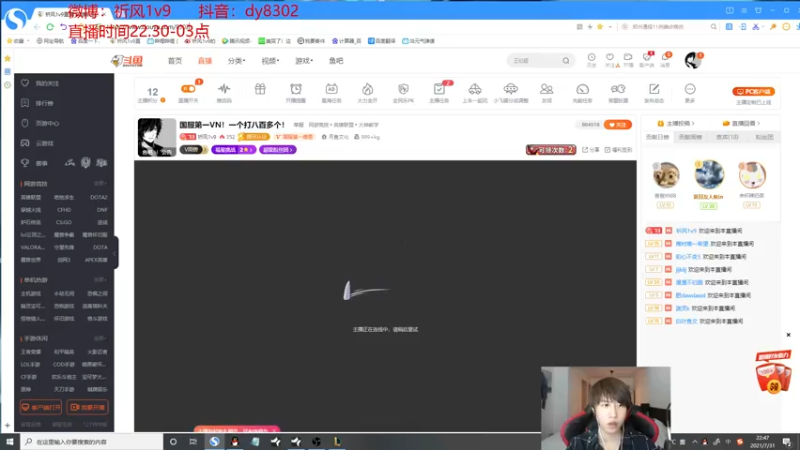Switch to the 贡献周榜 tab
Viewport: 800px width, 450px height.
point(690,137)
